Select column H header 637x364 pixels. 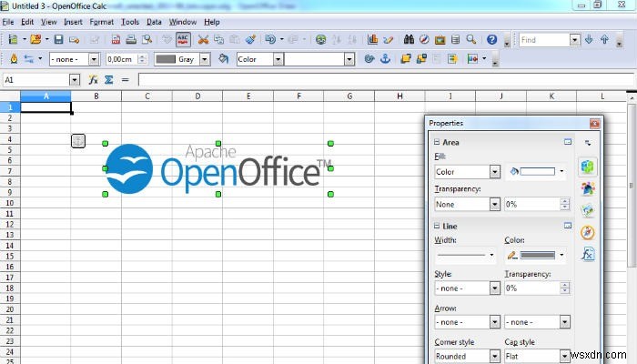[399, 96]
